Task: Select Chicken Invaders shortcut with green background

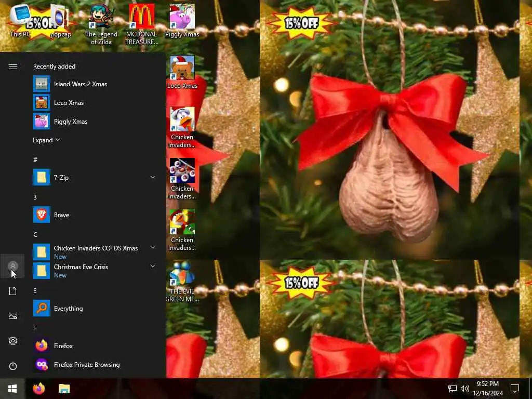Action: (x=182, y=230)
